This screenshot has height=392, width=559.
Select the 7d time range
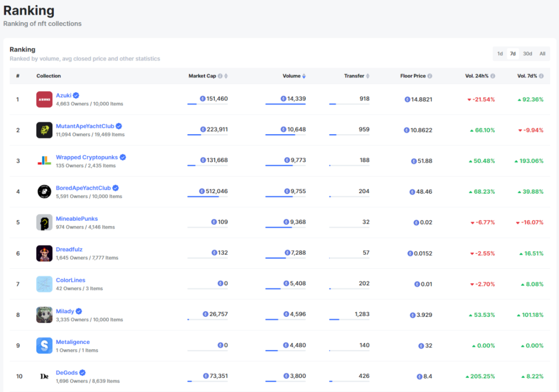click(512, 53)
